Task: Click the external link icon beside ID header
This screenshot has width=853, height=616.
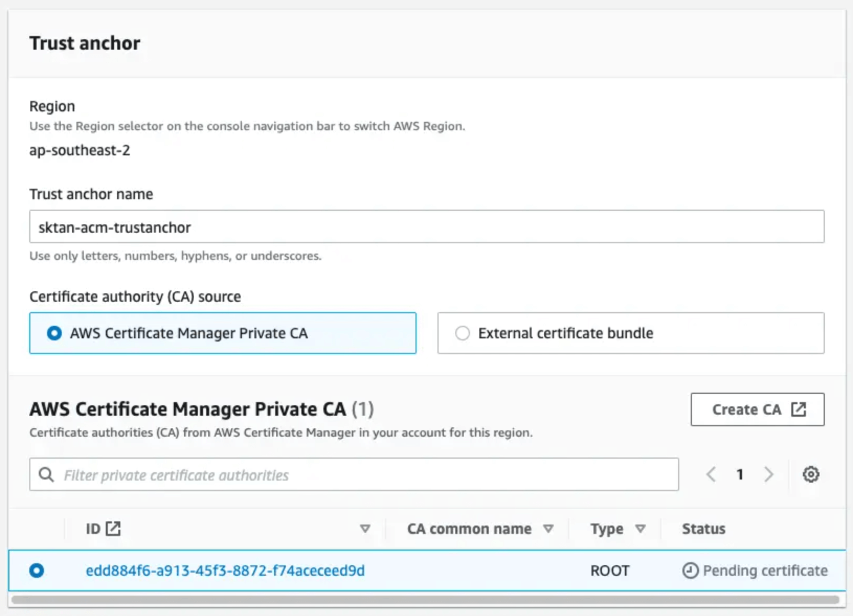Action: tap(113, 529)
